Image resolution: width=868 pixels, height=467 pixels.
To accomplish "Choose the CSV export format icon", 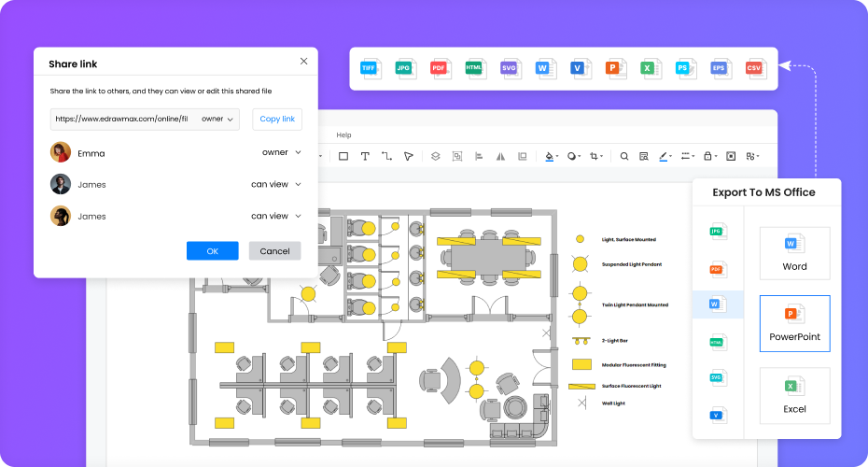I will (x=753, y=68).
